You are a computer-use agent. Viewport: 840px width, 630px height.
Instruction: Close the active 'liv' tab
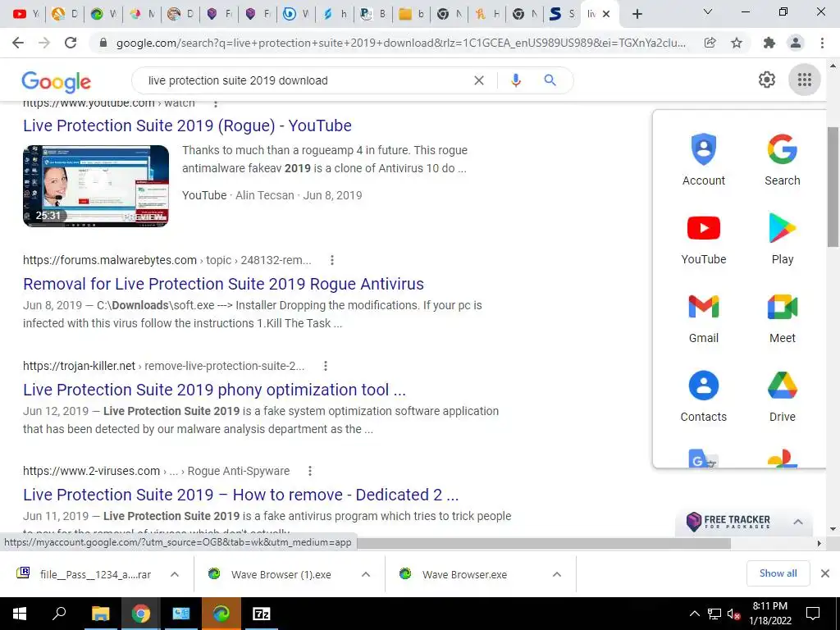(606, 14)
